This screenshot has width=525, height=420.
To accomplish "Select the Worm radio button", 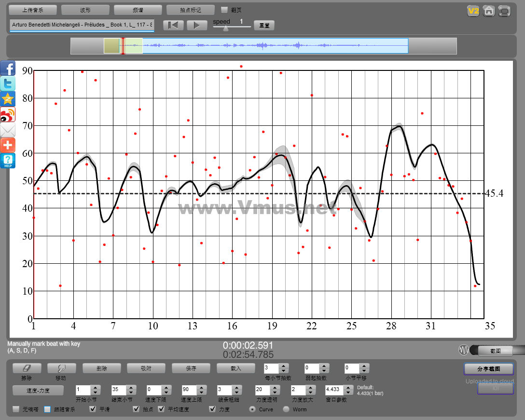I will (286, 409).
